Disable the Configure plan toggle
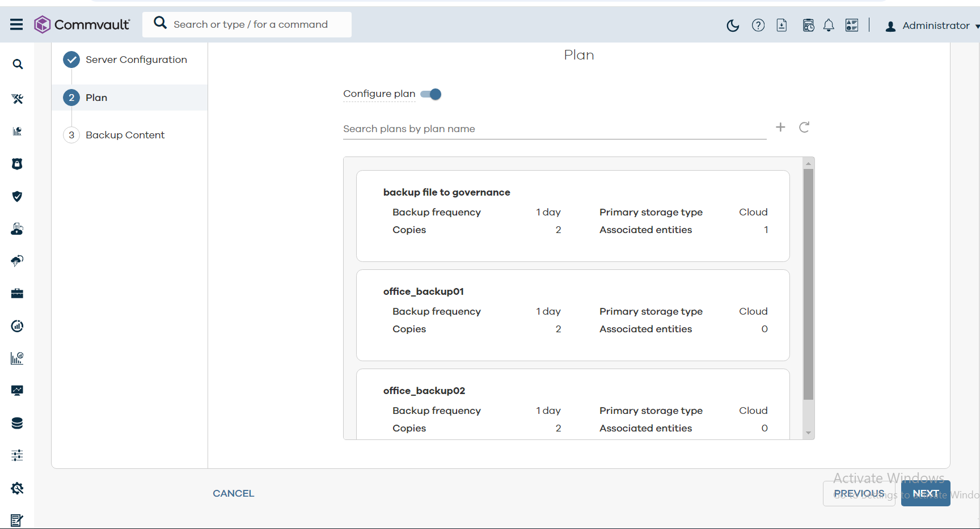Image resolution: width=980 pixels, height=529 pixels. pos(432,94)
